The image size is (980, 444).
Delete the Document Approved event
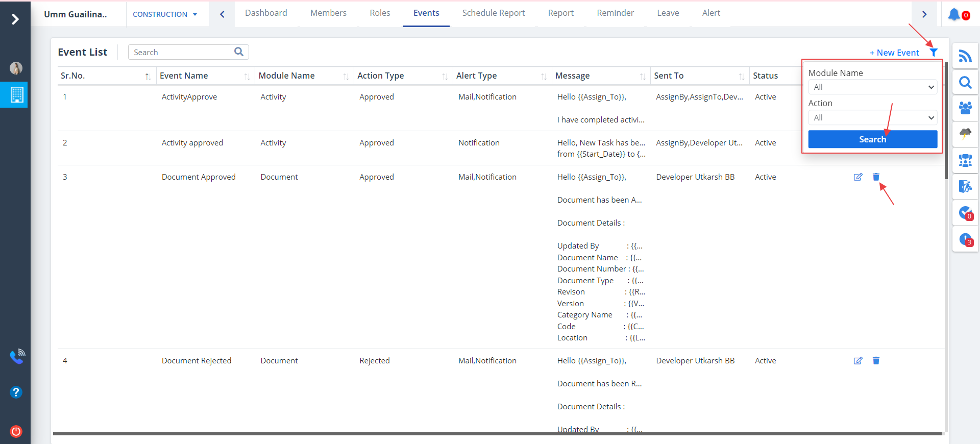pyautogui.click(x=876, y=177)
